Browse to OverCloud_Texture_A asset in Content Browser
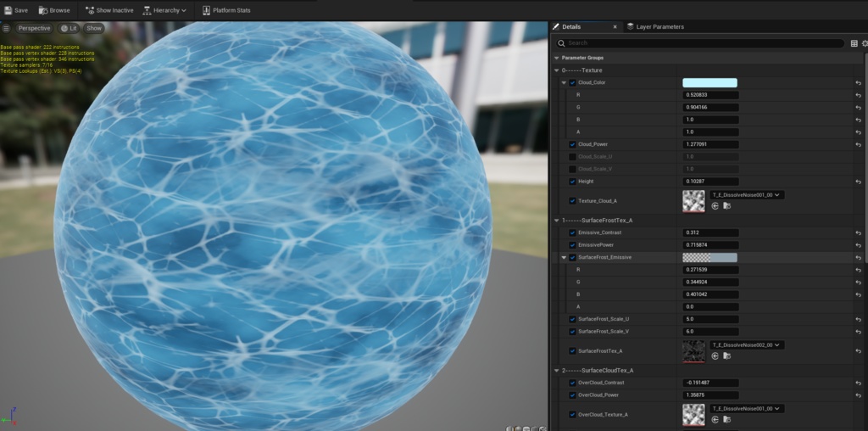The height and width of the screenshot is (431, 868). [726, 420]
